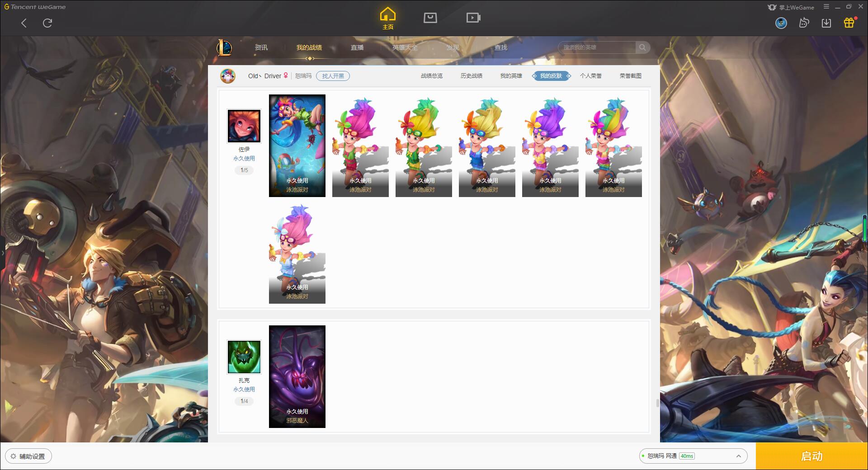Click the green sidebar handle at right edge
This screenshot has height=470, width=868.
pos(865,228)
